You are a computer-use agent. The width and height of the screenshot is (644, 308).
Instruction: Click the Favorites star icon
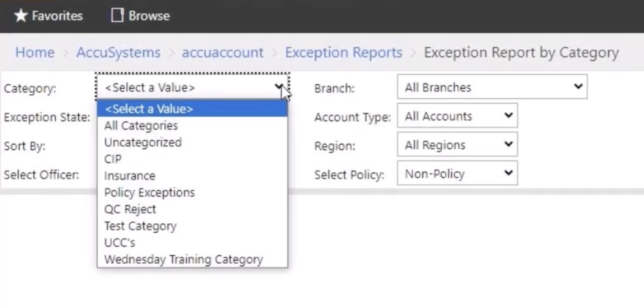[20, 16]
